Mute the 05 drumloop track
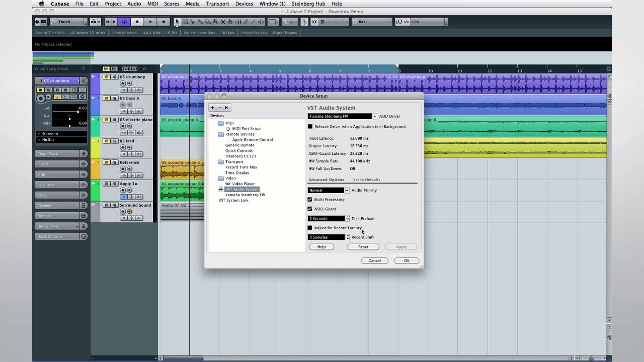The image size is (644, 362). (107, 77)
